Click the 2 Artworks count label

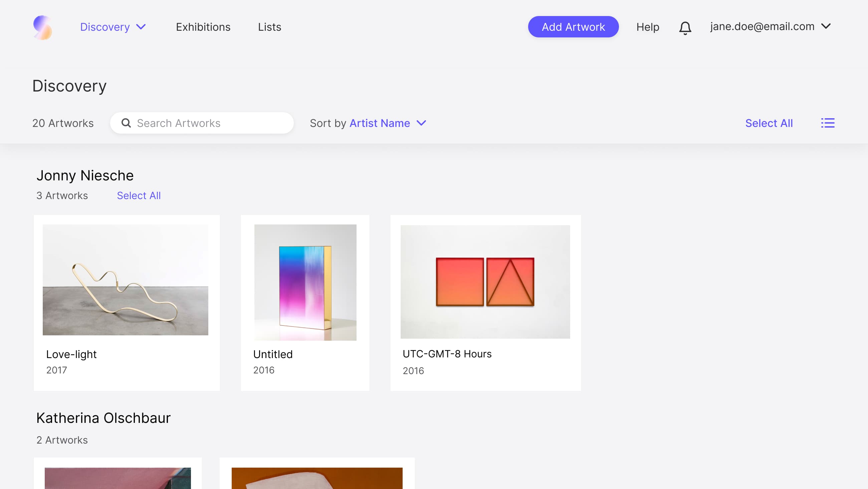coord(62,440)
